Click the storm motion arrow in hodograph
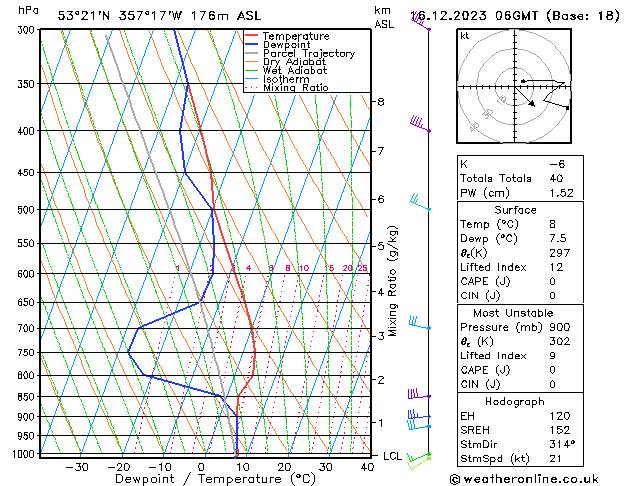The image size is (629, 486). 525,97
